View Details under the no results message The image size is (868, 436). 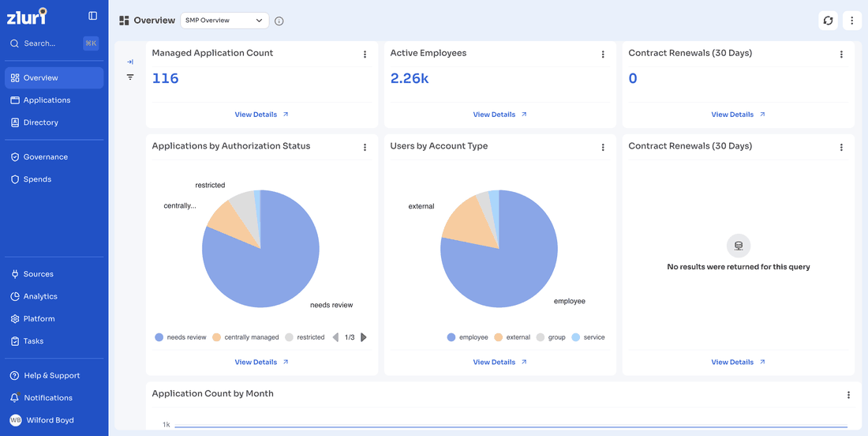738,363
